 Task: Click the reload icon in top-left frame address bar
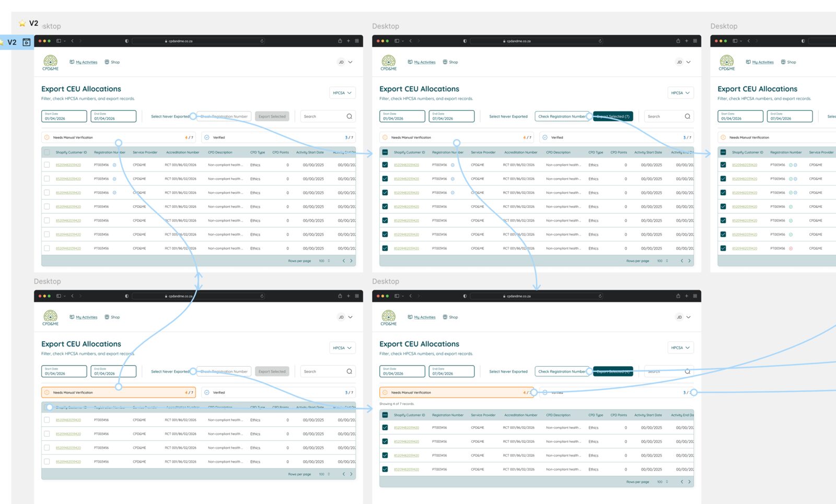[262, 41]
